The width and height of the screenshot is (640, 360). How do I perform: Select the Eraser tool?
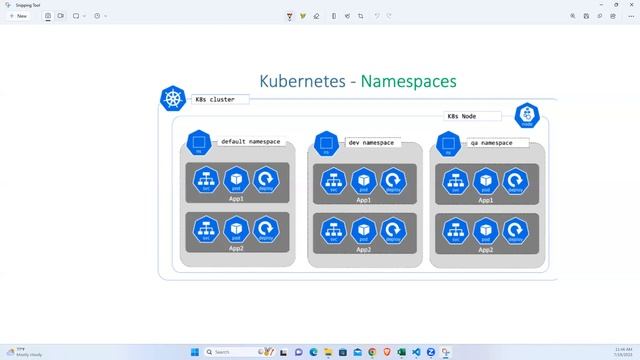coord(316,16)
